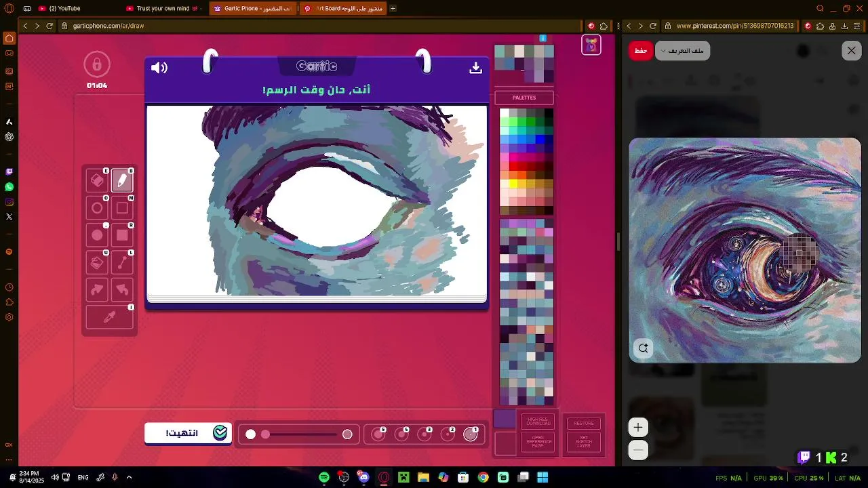Open the Gartic extension badge icon
The width and height of the screenshot is (868, 488).
591,45
